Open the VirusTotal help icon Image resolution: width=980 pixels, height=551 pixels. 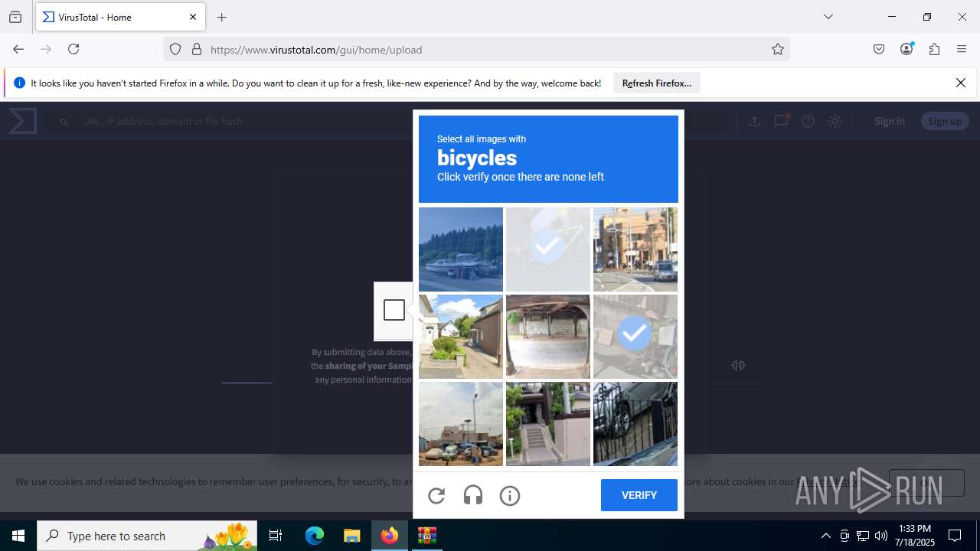pyautogui.click(x=808, y=121)
